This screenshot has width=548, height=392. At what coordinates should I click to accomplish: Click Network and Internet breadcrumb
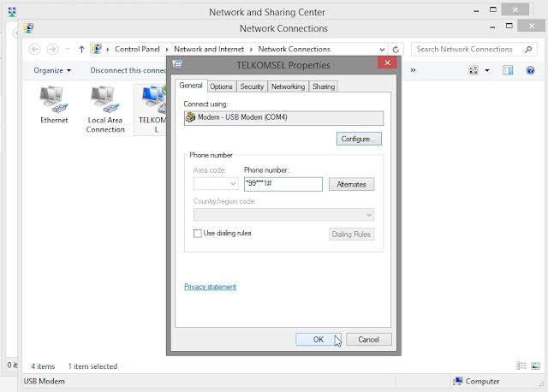(209, 50)
